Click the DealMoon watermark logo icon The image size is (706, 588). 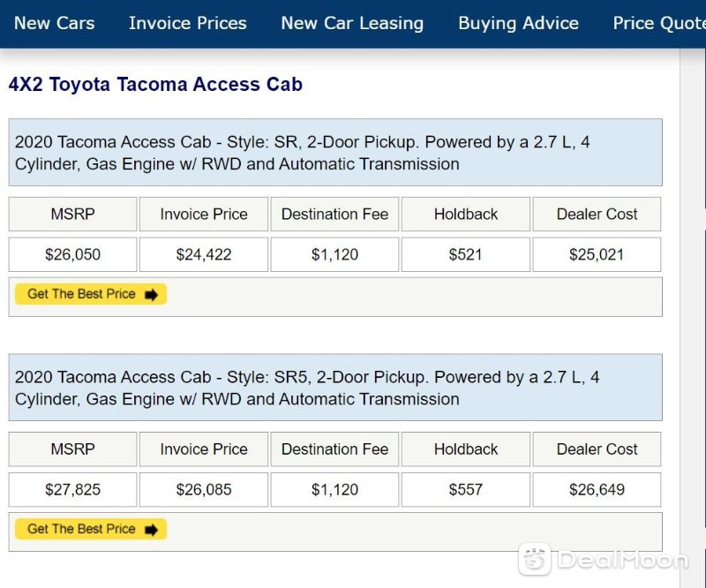535,559
